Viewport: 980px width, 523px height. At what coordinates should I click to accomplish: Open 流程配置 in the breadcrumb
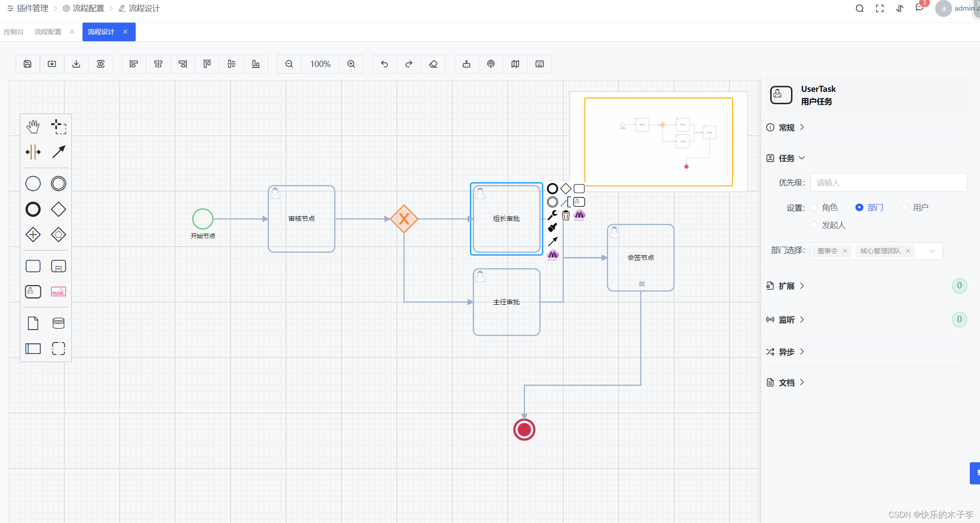(88, 8)
